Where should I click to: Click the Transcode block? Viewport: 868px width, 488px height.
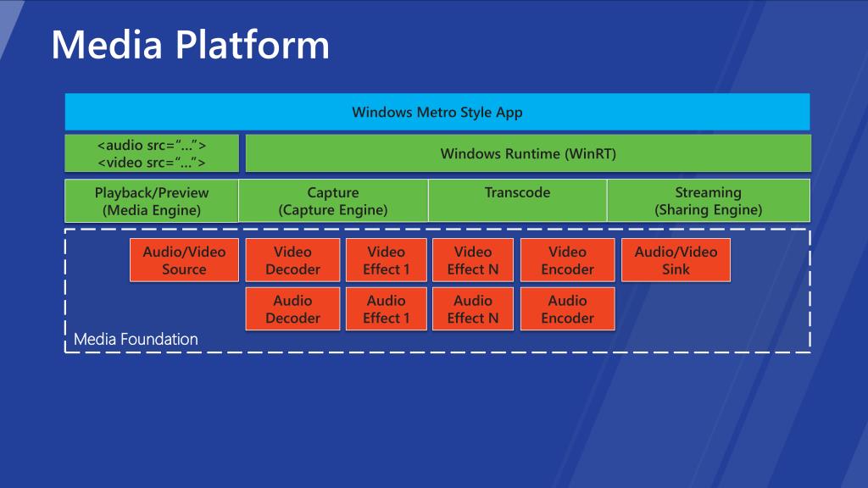pyautogui.click(x=518, y=200)
